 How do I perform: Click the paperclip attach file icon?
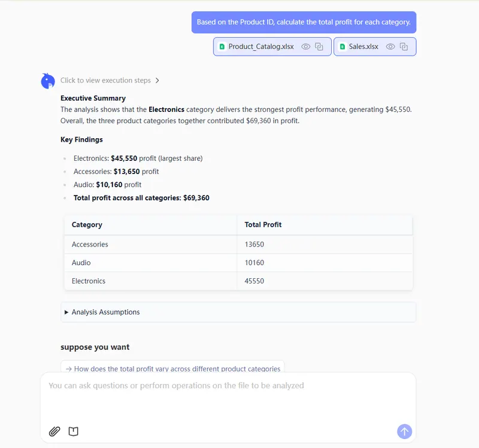[54, 431]
